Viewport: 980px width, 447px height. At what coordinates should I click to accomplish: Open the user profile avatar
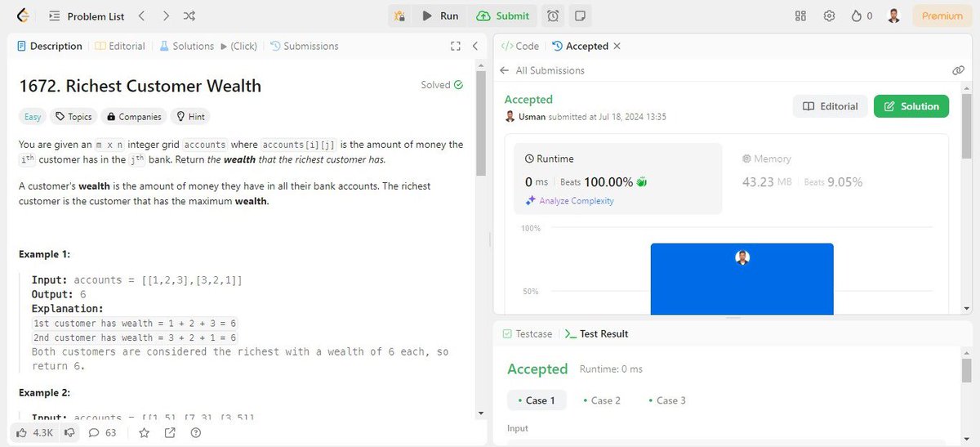pyautogui.click(x=894, y=16)
